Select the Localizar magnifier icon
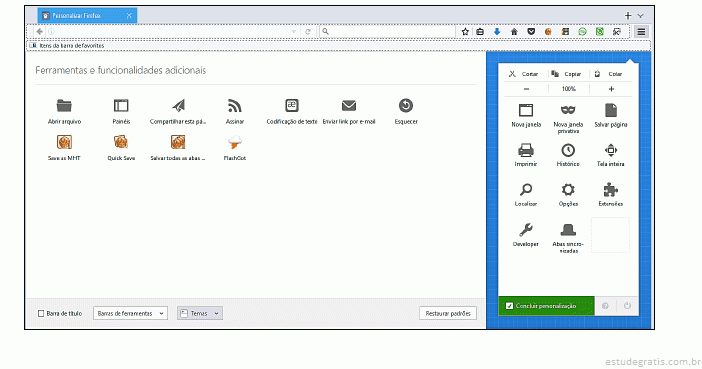702x369 pixels. (526, 189)
